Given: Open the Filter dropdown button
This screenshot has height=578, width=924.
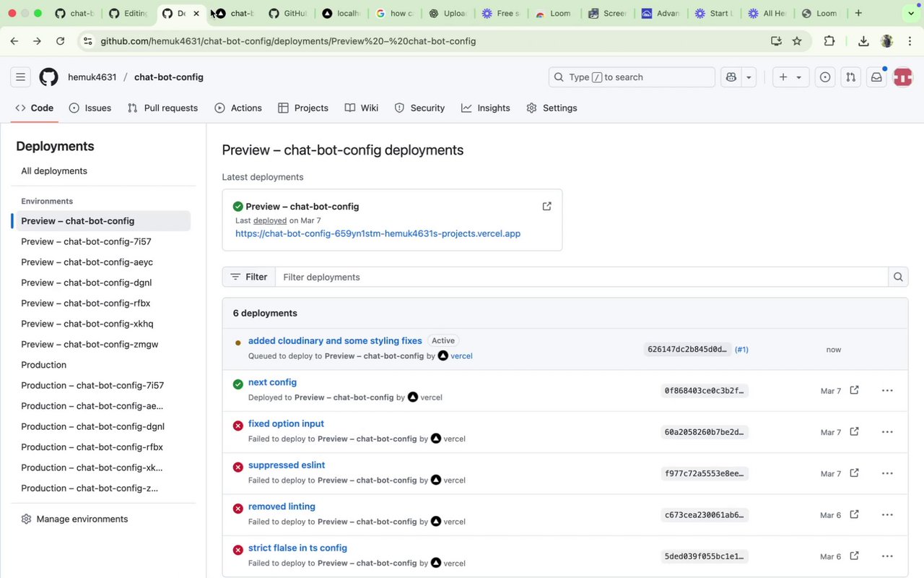Looking at the screenshot, I should tap(248, 277).
